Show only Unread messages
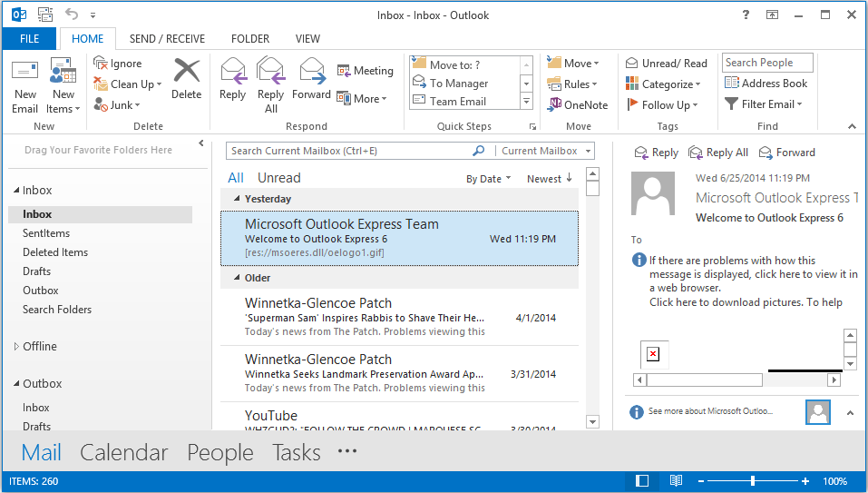This screenshot has height=493, width=868. tap(279, 178)
